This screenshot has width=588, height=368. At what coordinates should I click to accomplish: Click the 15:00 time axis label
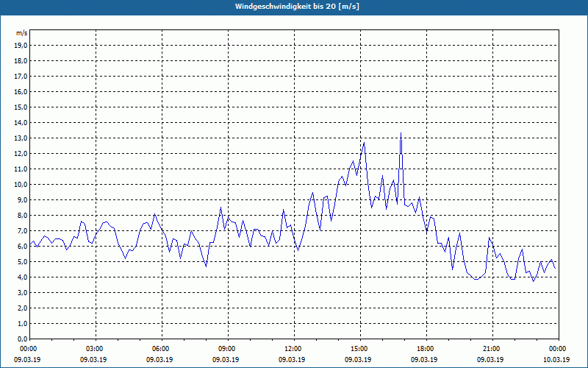361,349
